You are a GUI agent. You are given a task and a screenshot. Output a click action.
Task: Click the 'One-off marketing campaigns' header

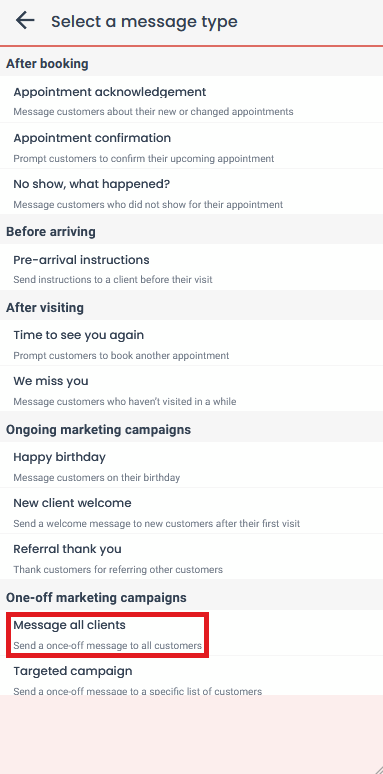click(96, 597)
